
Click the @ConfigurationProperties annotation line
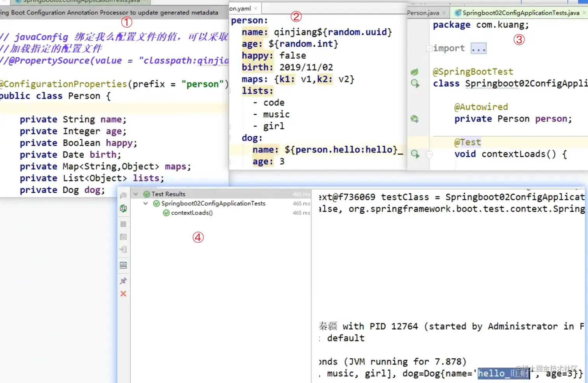(x=114, y=84)
